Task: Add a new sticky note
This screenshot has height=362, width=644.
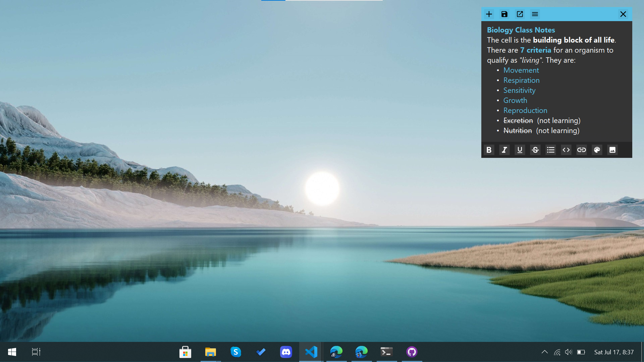Action: [489, 14]
